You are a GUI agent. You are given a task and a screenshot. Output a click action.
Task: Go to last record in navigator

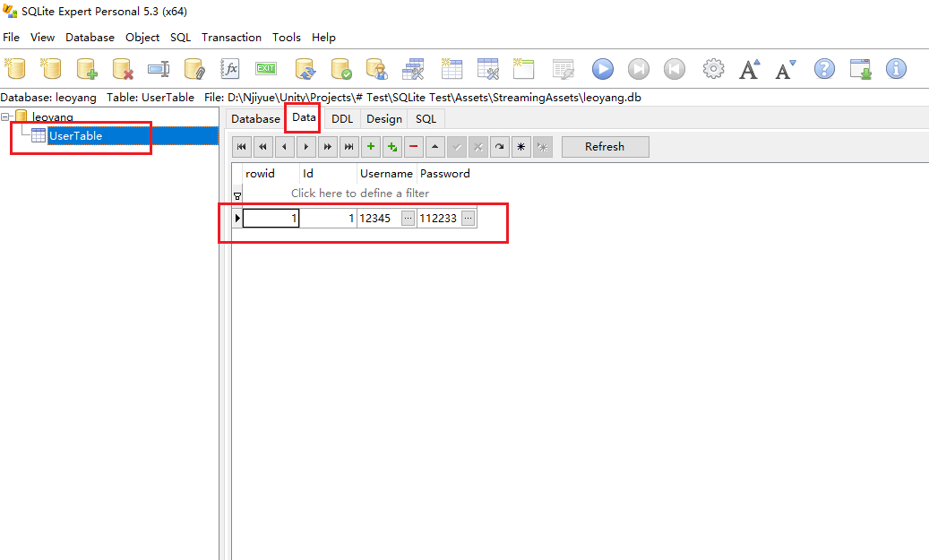pyautogui.click(x=349, y=146)
